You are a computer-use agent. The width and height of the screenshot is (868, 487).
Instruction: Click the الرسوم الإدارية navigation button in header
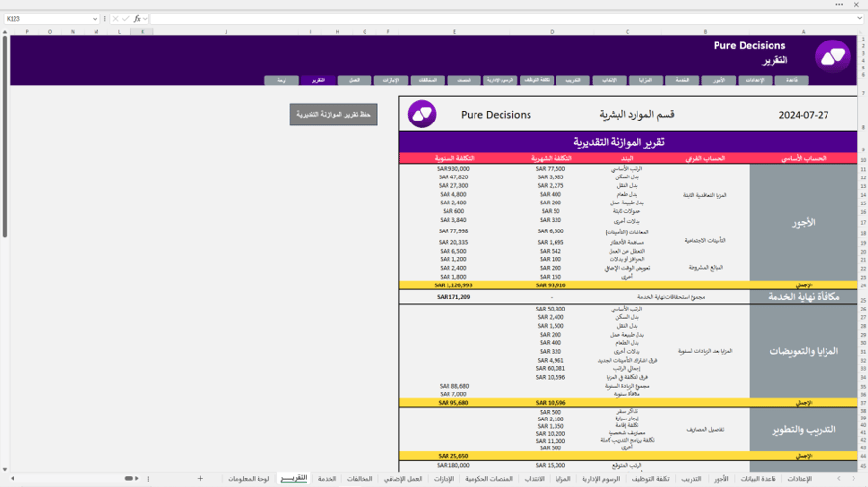pos(500,80)
